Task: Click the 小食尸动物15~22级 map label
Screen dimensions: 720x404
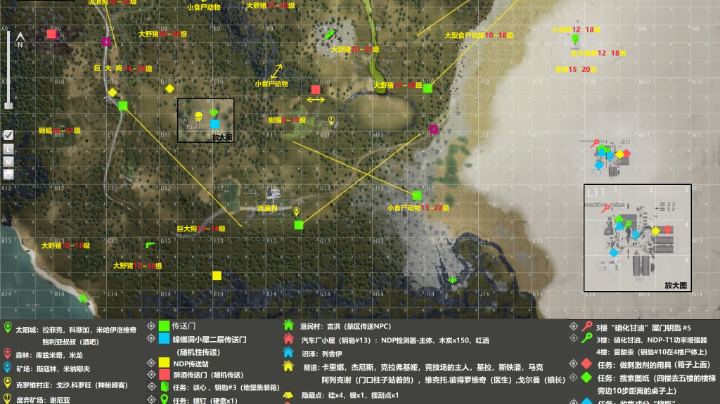Action: (418, 208)
